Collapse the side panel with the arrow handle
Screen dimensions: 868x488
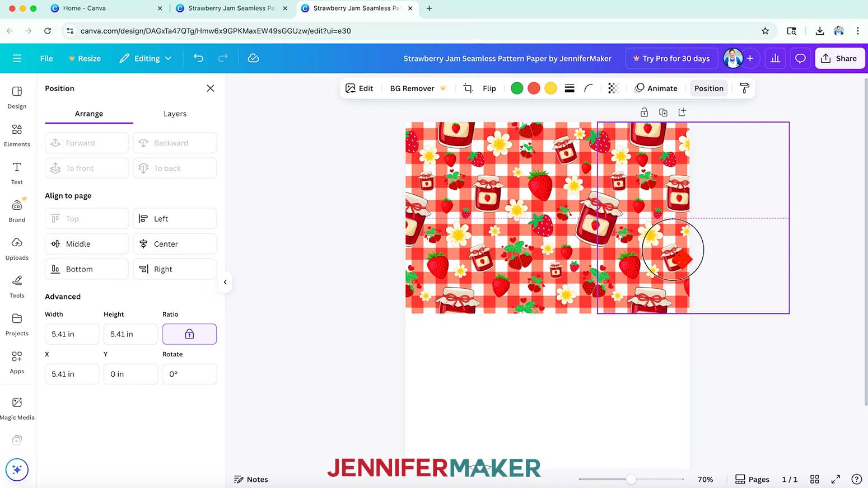tap(225, 282)
